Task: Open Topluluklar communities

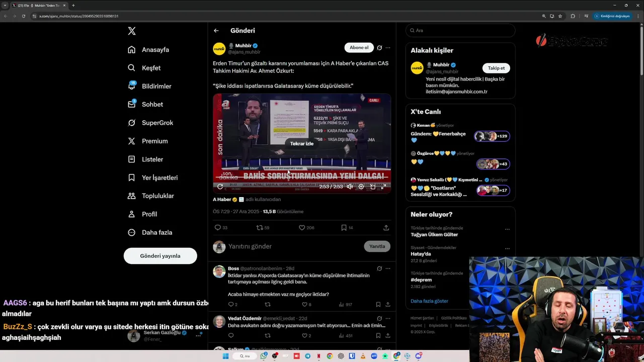Action: click(151, 196)
